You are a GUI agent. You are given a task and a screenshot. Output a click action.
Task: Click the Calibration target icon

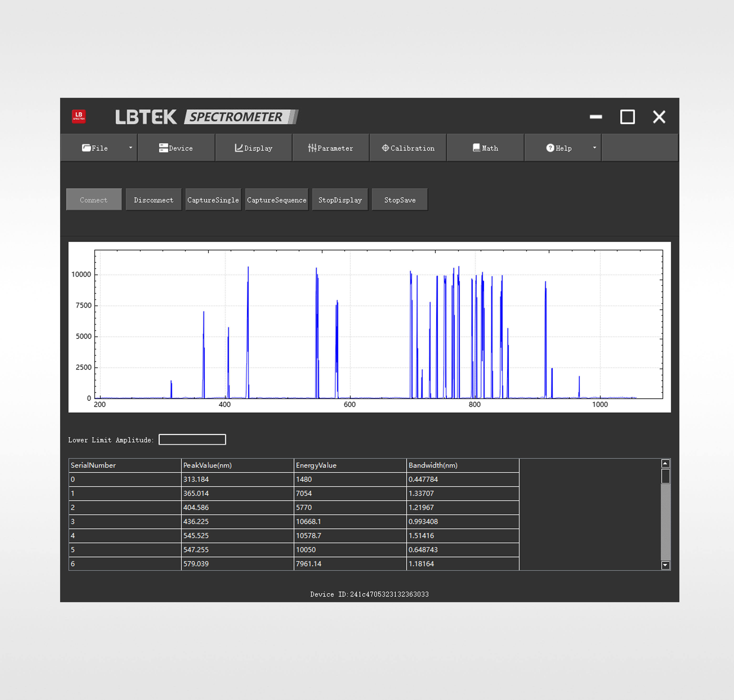[385, 148]
